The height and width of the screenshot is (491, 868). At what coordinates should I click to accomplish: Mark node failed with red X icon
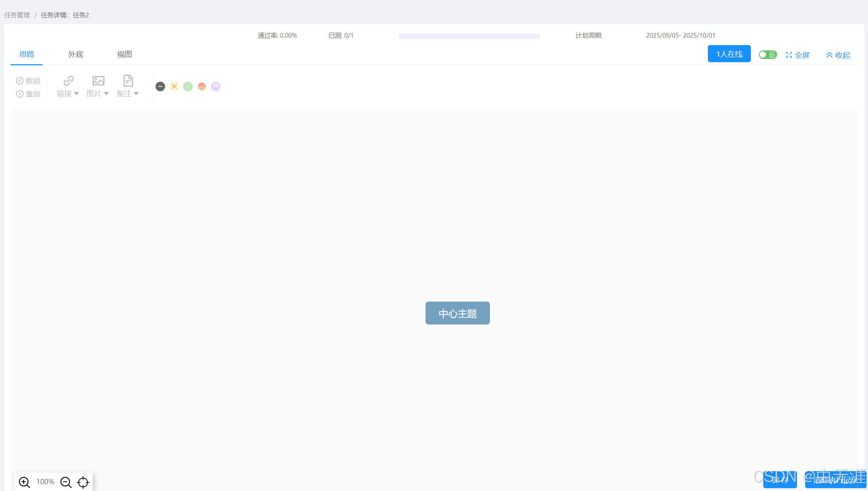[x=174, y=87]
